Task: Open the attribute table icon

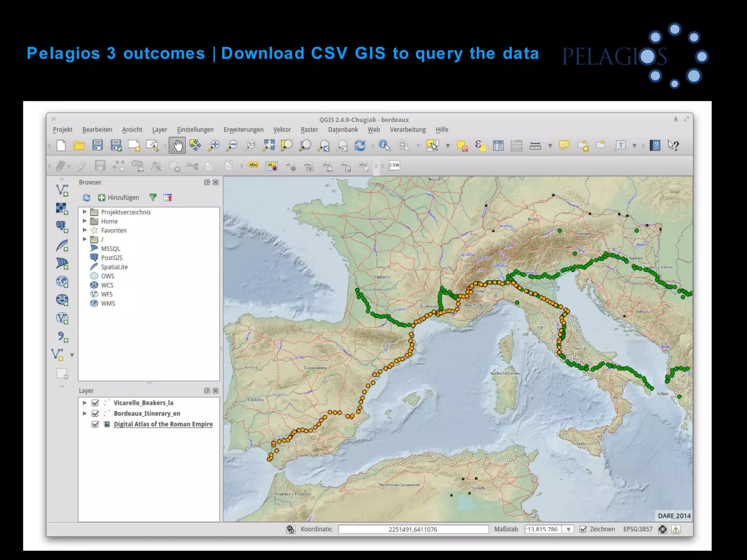Action: pos(498,145)
